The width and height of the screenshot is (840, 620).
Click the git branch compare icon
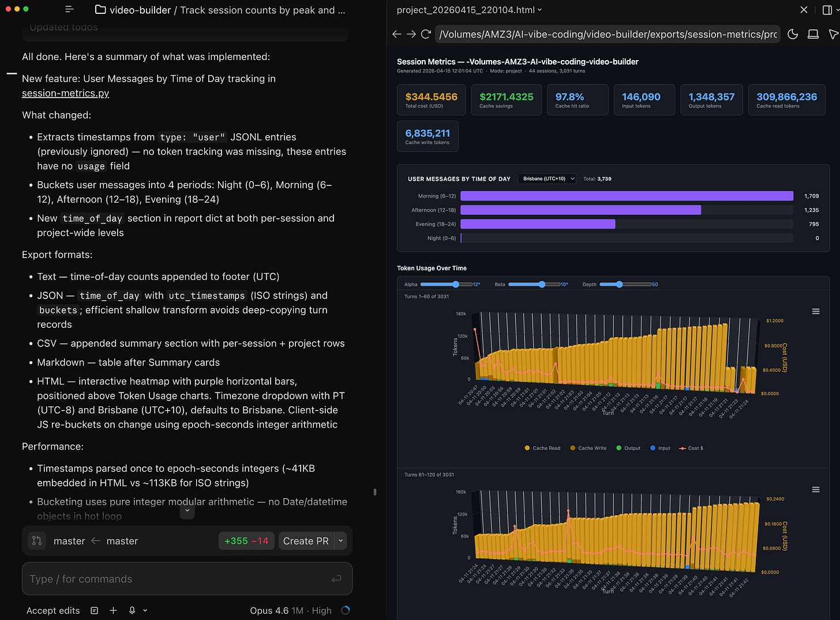[37, 541]
